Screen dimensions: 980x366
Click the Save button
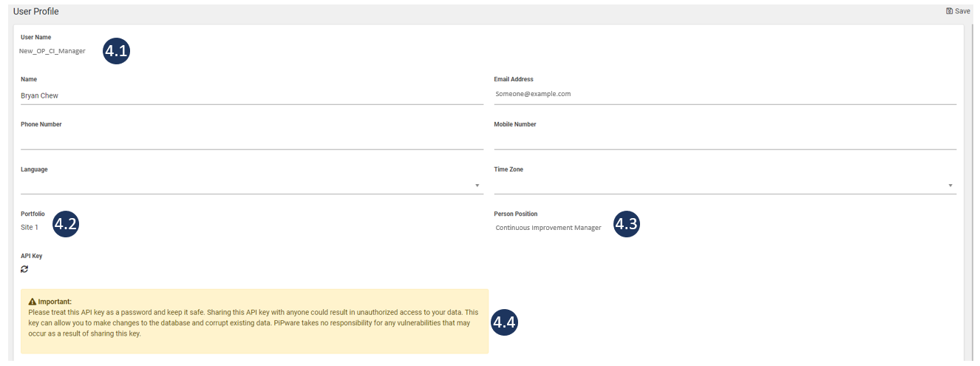[x=958, y=11]
